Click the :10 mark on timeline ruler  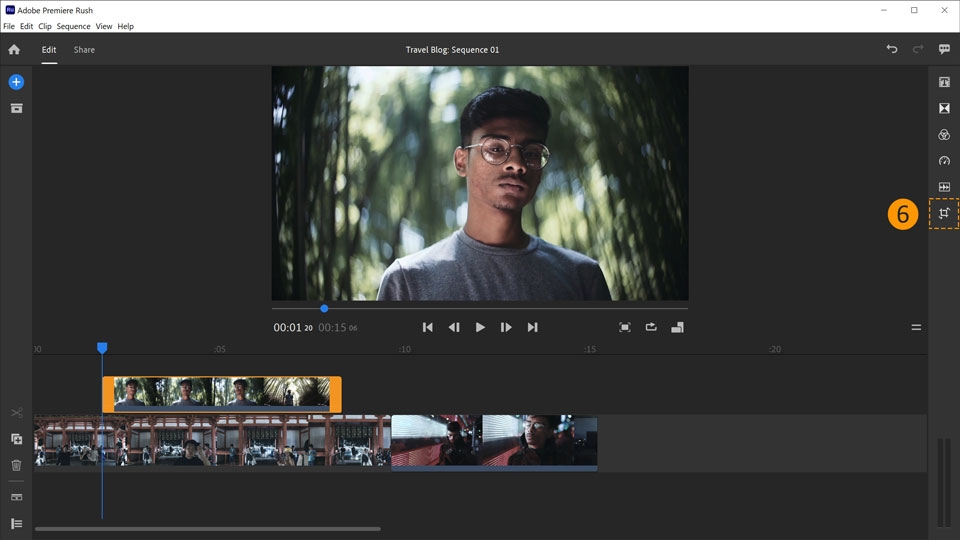[x=405, y=349]
